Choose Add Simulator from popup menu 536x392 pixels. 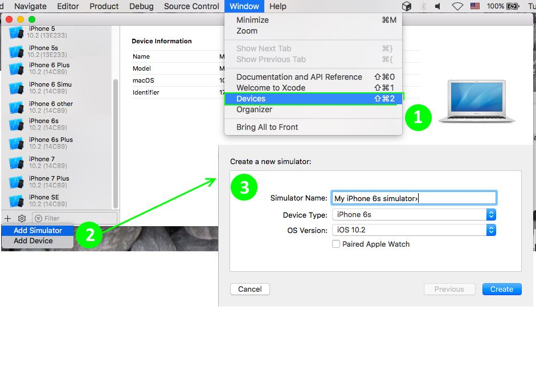(38, 231)
